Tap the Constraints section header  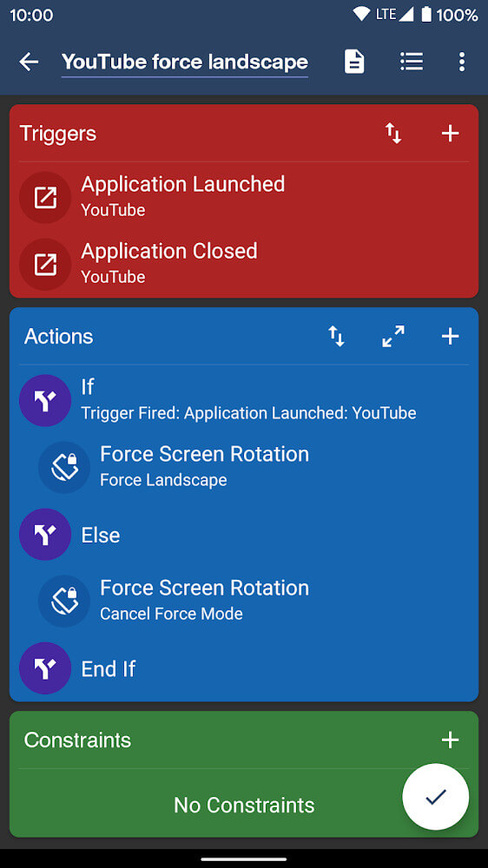(77, 740)
